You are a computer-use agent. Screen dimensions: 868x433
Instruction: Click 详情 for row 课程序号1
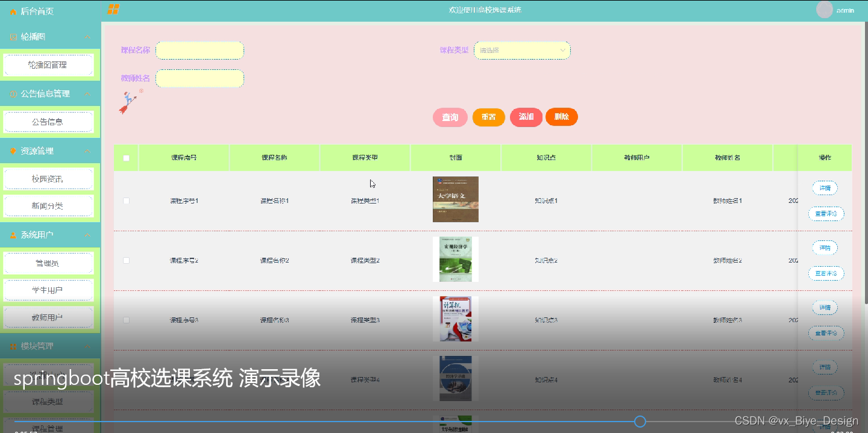coord(825,188)
